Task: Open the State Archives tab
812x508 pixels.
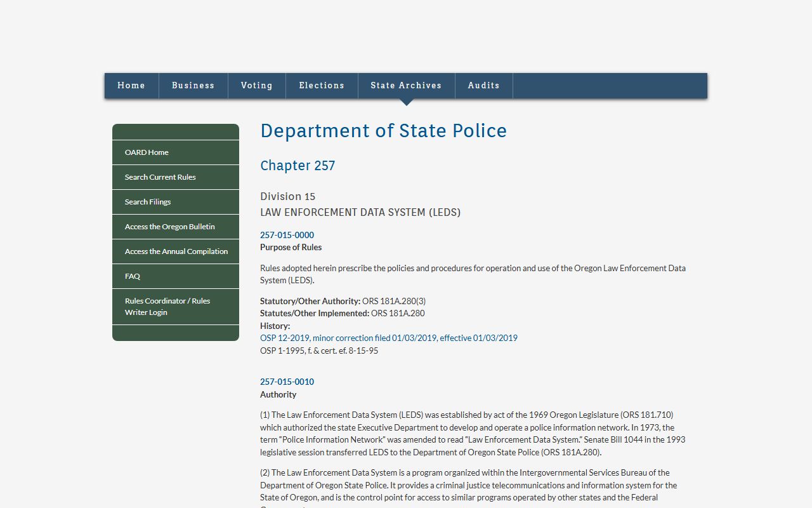Action: (406, 86)
